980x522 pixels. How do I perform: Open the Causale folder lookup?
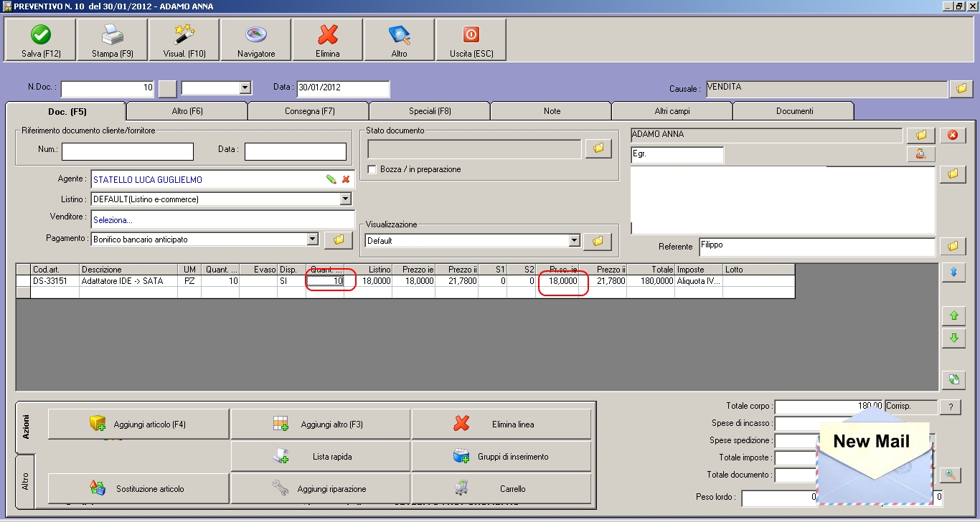(961, 89)
